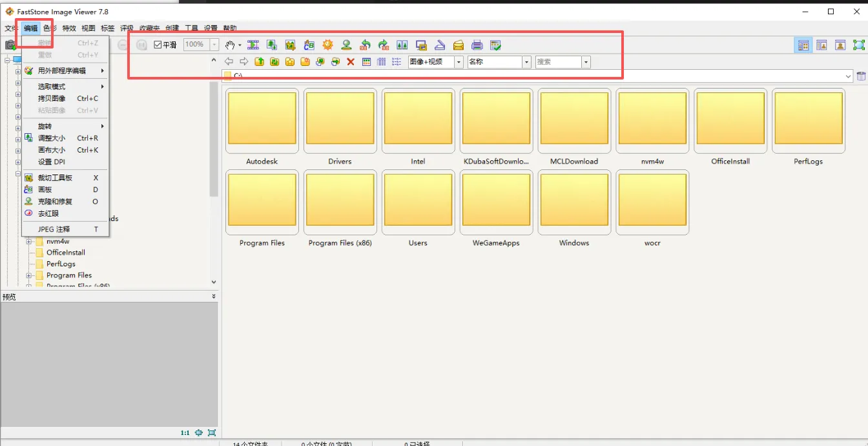868x446 pixels.
Task: Click the sun adjust-lighting icon
Action: pyautogui.click(x=327, y=45)
